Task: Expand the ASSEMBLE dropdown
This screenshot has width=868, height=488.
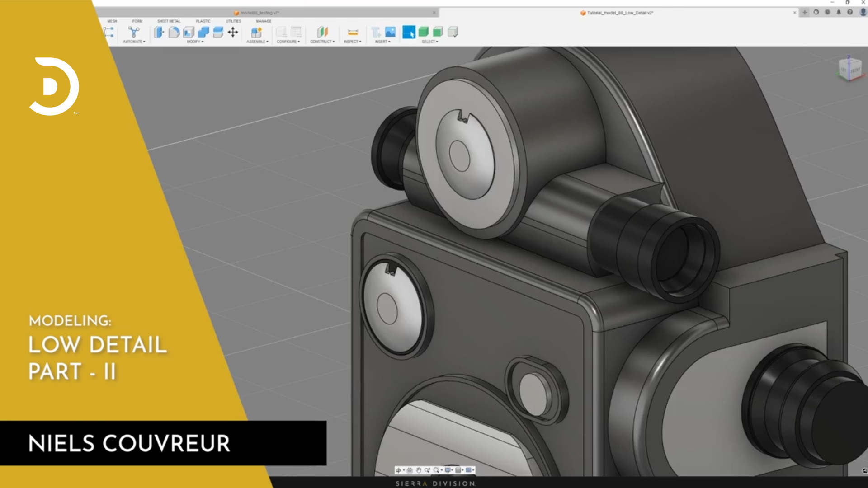Action: tap(257, 42)
